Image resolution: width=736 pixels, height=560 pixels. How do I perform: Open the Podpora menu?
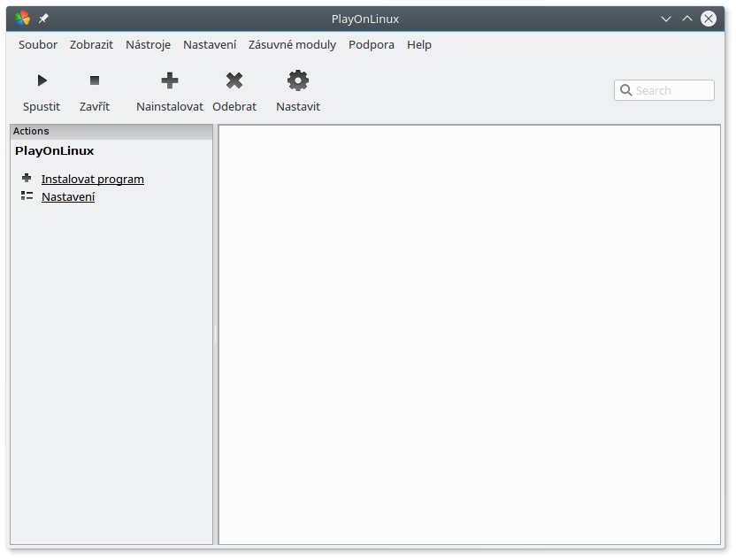point(372,44)
